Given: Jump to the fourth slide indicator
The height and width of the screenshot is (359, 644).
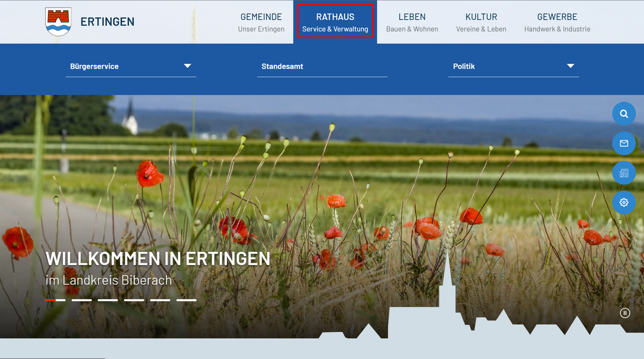Looking at the screenshot, I should 134,300.
